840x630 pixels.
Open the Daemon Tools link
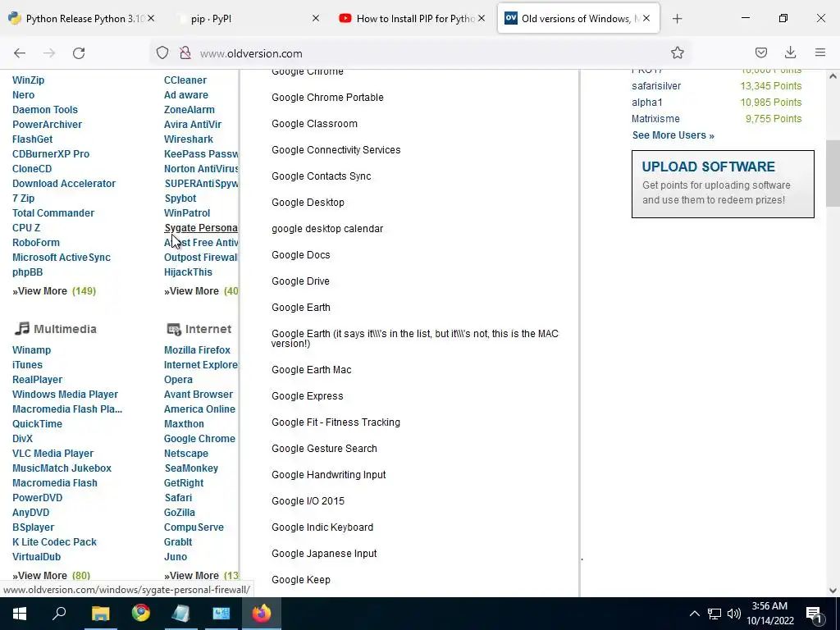coord(45,109)
